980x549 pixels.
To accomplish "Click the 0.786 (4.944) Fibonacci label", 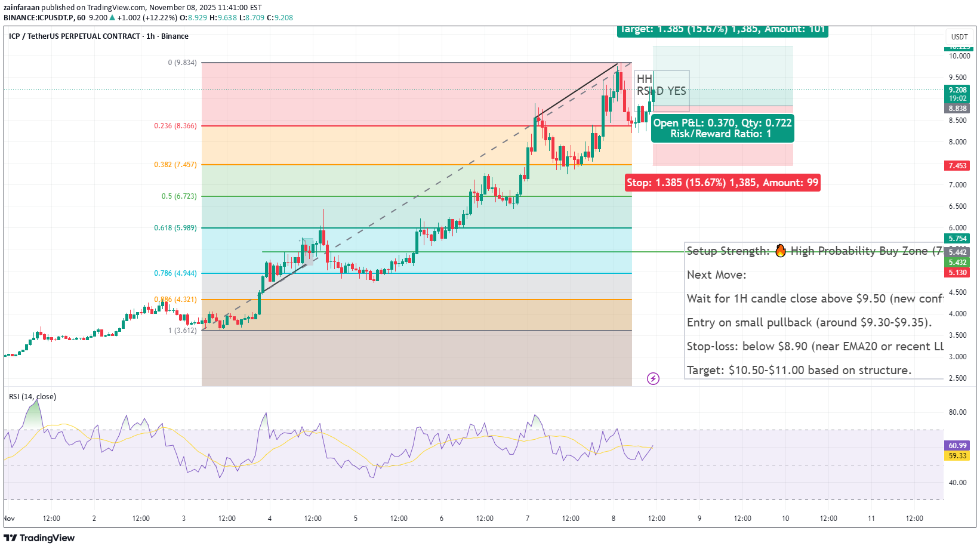I will click(175, 273).
